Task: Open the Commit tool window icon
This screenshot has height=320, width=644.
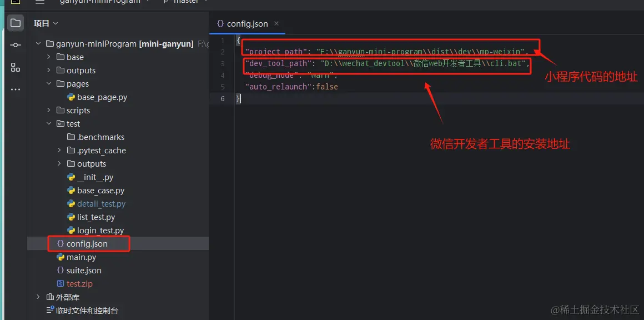Action: tap(15, 45)
